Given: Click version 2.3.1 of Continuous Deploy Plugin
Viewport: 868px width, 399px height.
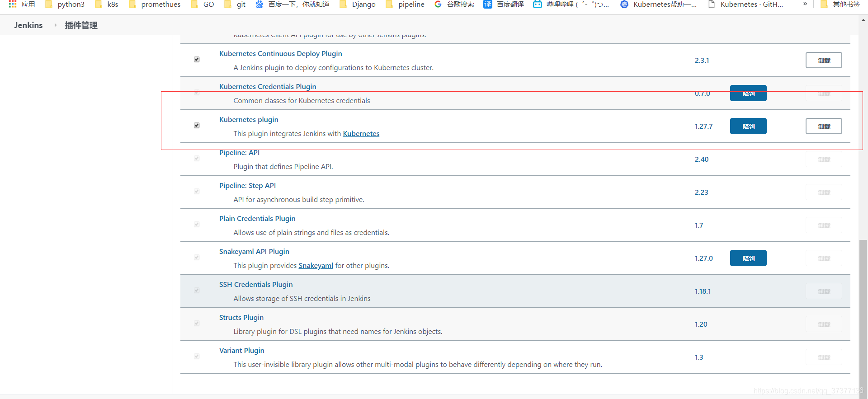Looking at the screenshot, I should (x=702, y=61).
